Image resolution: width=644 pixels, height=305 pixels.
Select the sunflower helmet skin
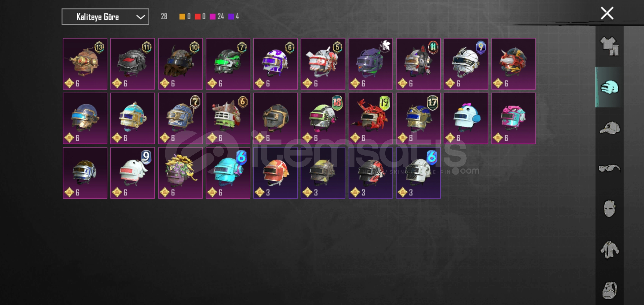pos(180,173)
